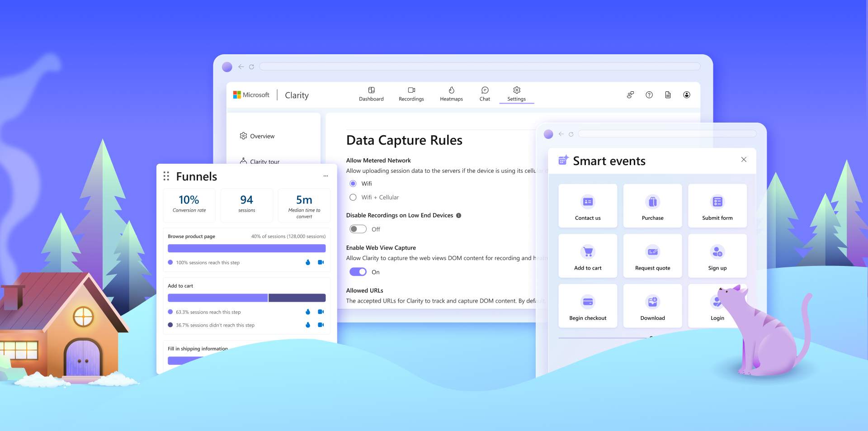This screenshot has width=868, height=431.
Task: Open heatmap for 36.7% sessions didn't reach
Action: [308, 325]
